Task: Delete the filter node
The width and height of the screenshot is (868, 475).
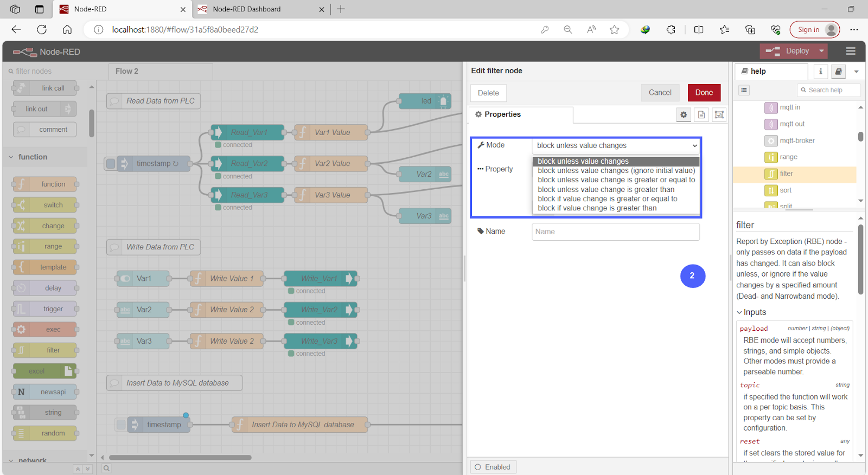Action: [x=488, y=93]
